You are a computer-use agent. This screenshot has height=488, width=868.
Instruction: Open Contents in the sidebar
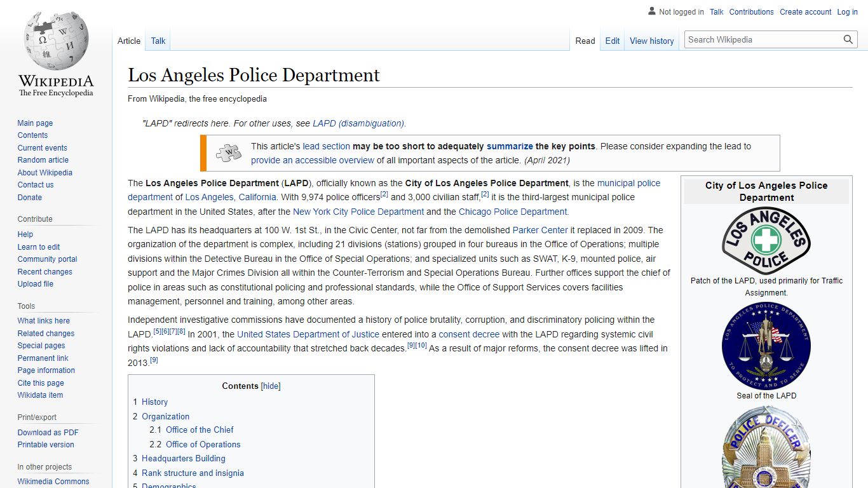[x=32, y=135]
